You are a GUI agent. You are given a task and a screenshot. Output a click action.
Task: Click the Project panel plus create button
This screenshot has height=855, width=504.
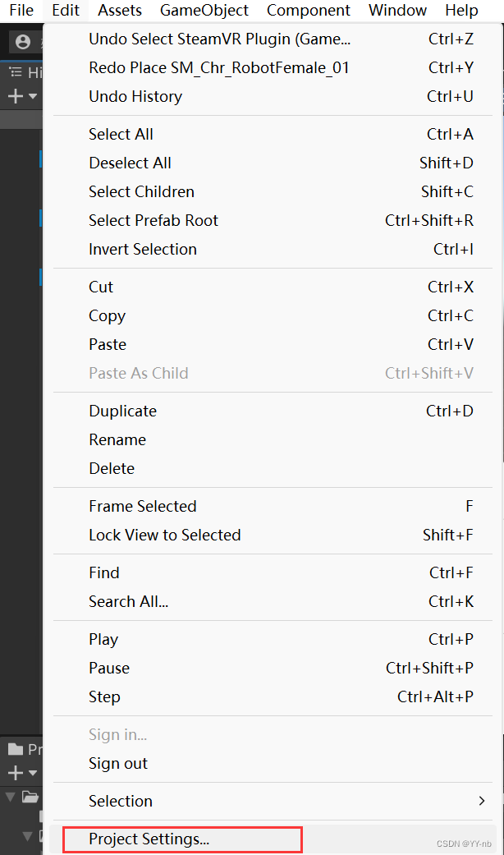(15, 773)
